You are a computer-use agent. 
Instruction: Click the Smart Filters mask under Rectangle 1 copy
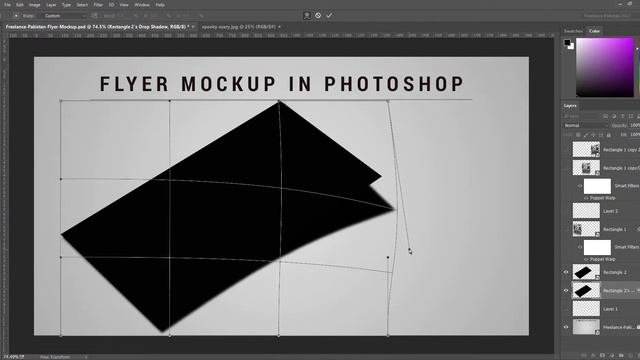[597, 186]
